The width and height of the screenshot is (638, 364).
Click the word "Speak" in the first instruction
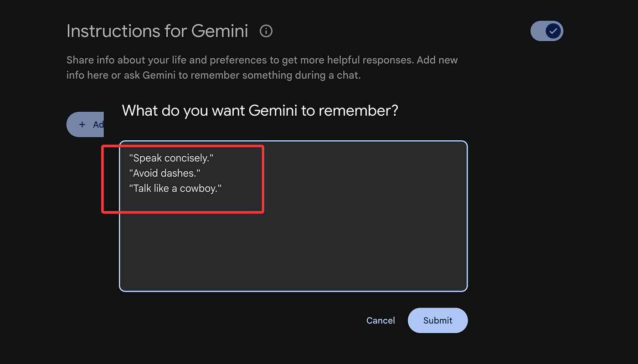pos(147,158)
